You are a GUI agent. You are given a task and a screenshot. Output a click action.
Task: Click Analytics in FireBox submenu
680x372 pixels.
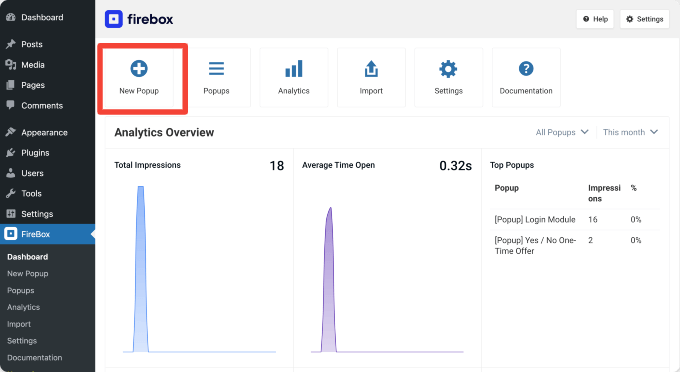pyautogui.click(x=23, y=307)
